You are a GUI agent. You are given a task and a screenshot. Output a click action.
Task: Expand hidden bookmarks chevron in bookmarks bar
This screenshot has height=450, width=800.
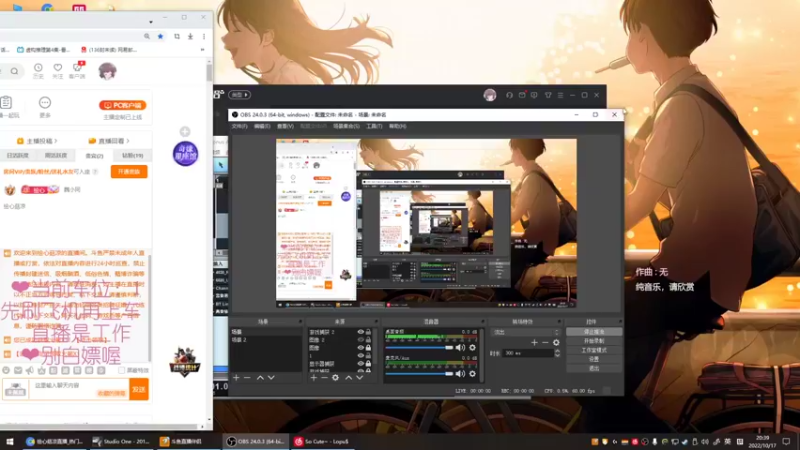(203, 50)
